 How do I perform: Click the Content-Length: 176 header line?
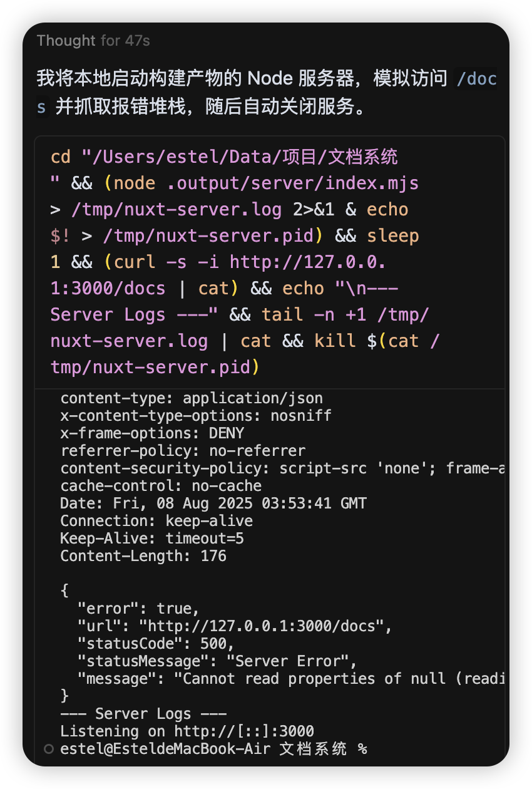143,556
